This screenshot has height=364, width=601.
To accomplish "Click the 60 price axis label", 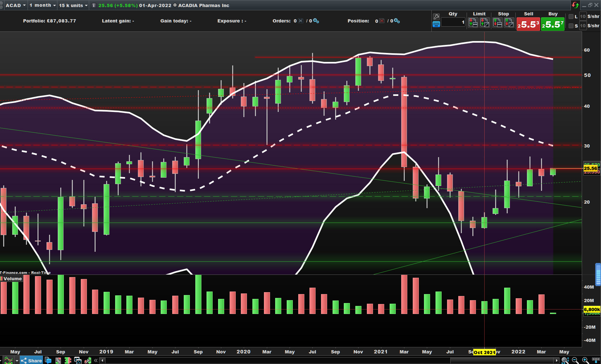I will pyautogui.click(x=587, y=50).
